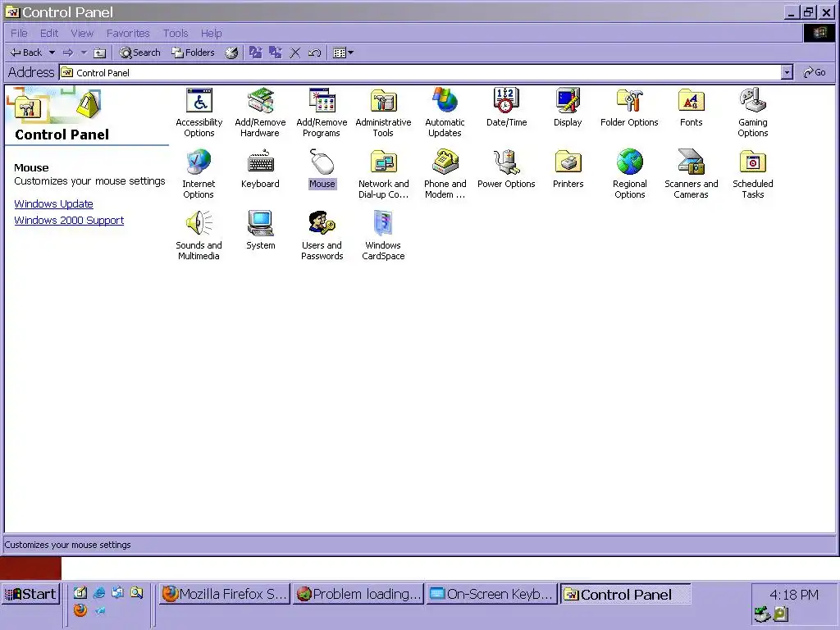Open the Printers folder icon
840x630 pixels.
[x=568, y=162]
